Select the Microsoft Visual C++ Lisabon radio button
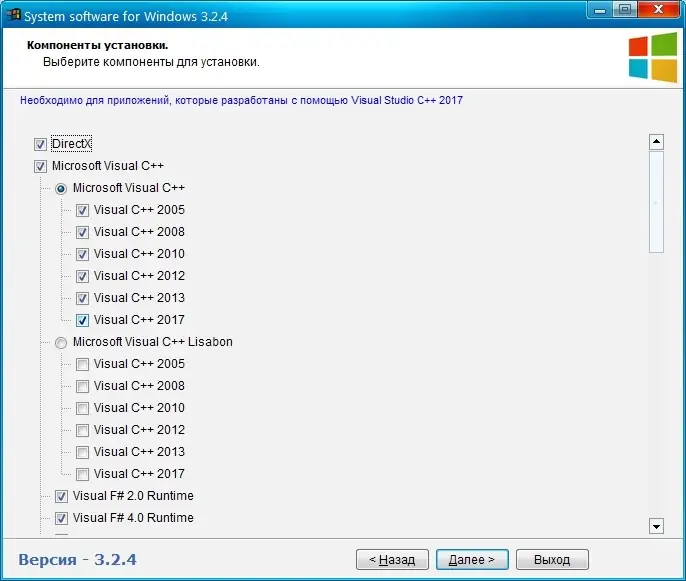The height and width of the screenshot is (581, 686). point(61,343)
